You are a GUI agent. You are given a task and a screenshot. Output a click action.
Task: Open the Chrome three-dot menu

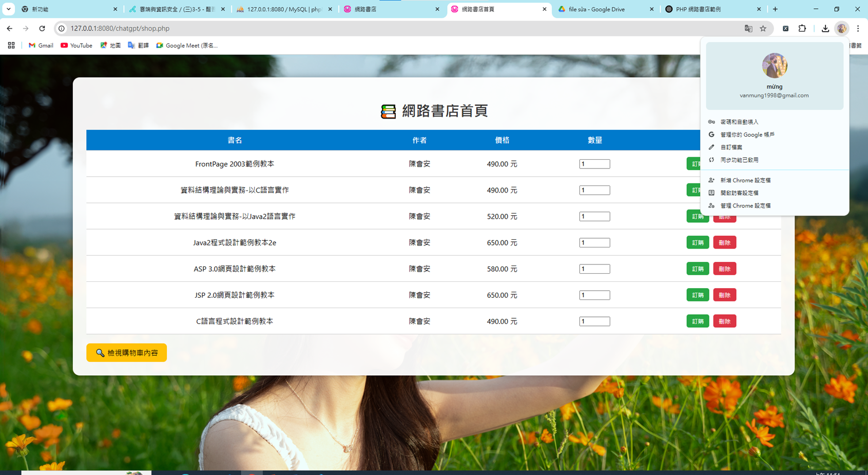[x=858, y=29]
